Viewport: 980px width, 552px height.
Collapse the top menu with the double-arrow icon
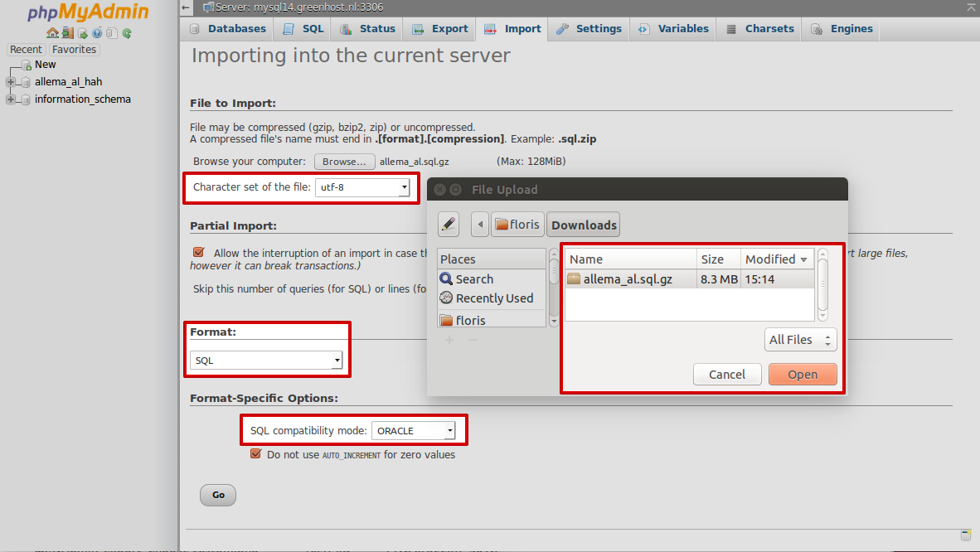pyautogui.click(x=971, y=7)
